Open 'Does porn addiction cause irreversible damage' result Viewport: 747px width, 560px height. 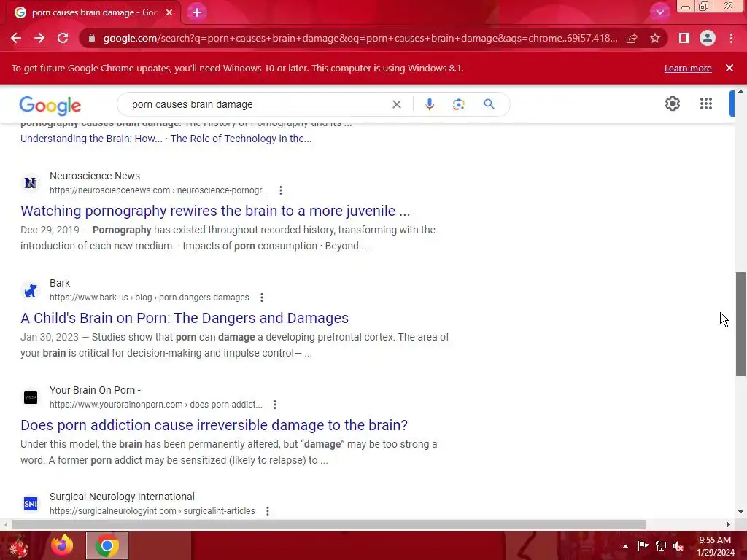[x=214, y=425]
